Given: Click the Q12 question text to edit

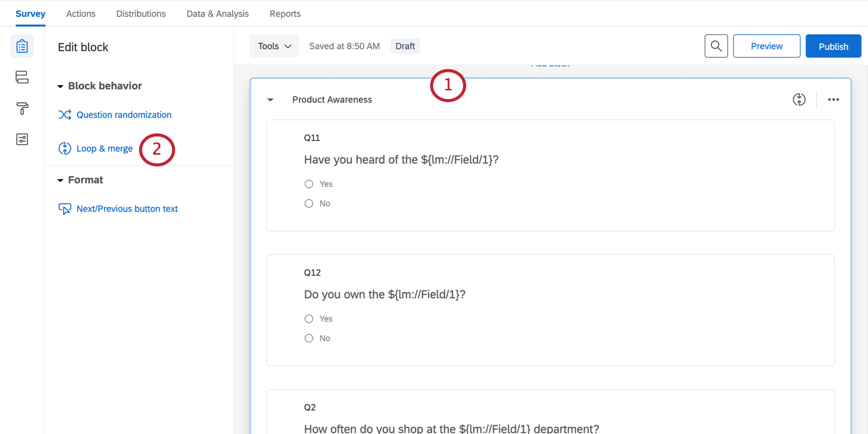Looking at the screenshot, I should (x=384, y=295).
